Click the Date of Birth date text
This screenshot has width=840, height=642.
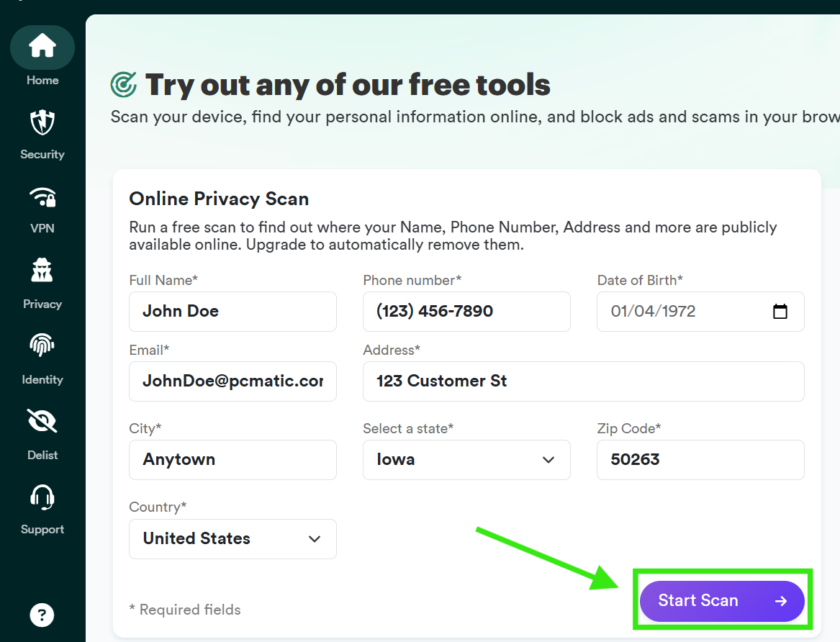point(653,311)
